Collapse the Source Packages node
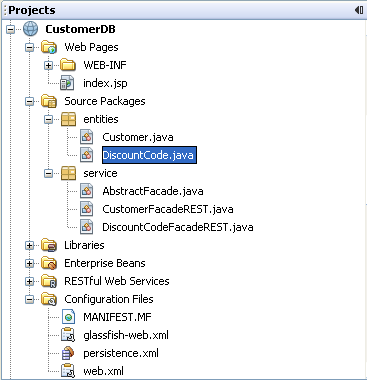The width and height of the screenshot is (367, 380). tap(30, 101)
